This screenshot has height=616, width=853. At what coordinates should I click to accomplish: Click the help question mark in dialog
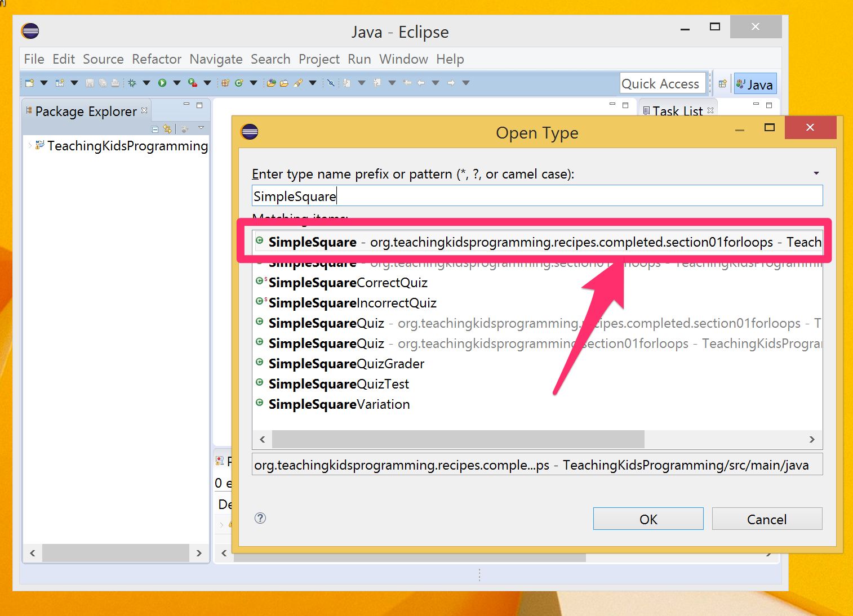point(260,518)
